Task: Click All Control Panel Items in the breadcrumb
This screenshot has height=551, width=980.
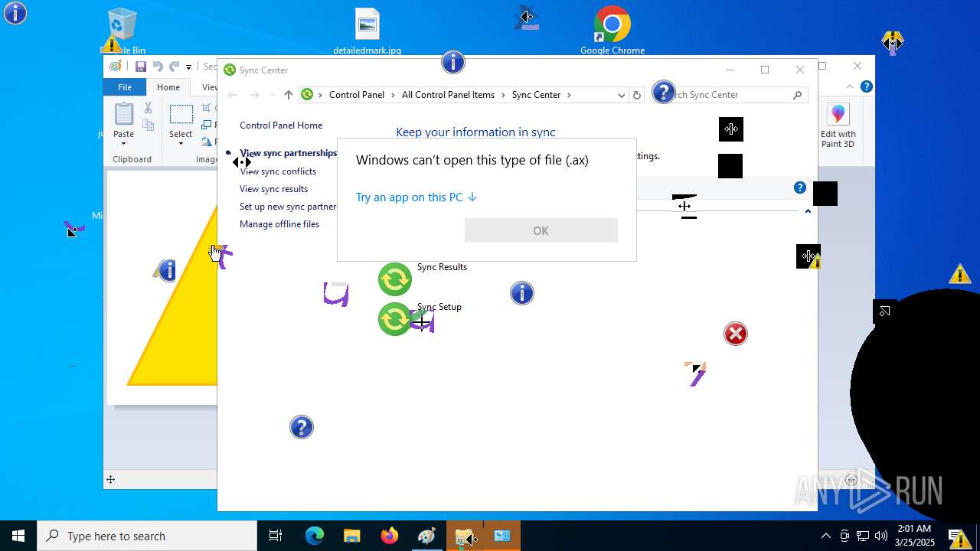Action: pyautogui.click(x=448, y=95)
